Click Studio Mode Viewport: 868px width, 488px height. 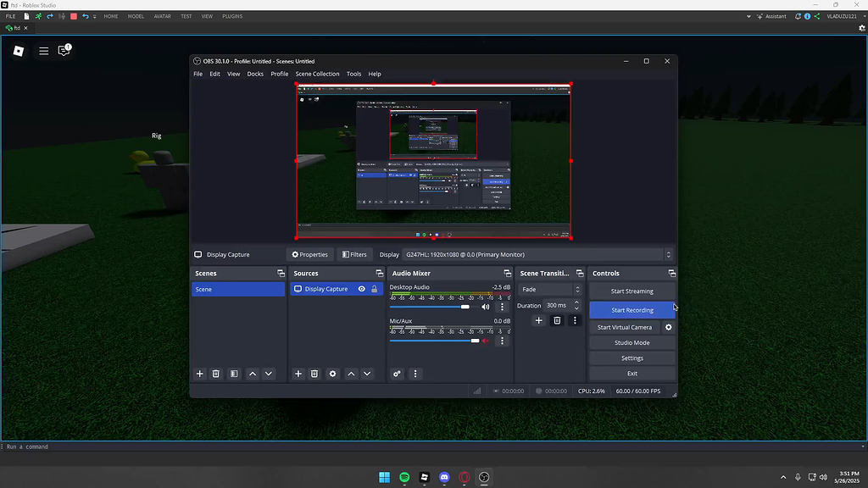[x=632, y=342]
